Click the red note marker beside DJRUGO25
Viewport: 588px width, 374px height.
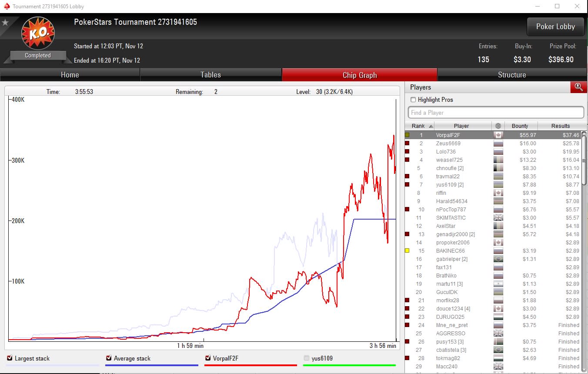point(407,317)
